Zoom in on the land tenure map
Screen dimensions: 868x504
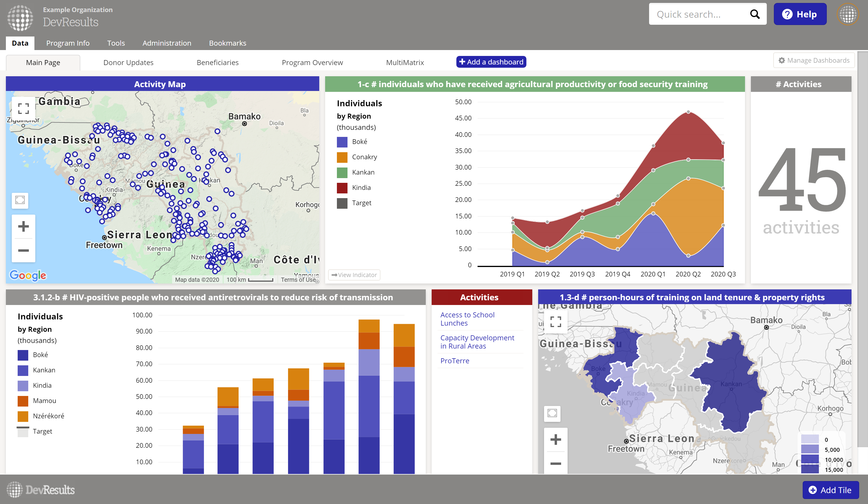point(555,440)
